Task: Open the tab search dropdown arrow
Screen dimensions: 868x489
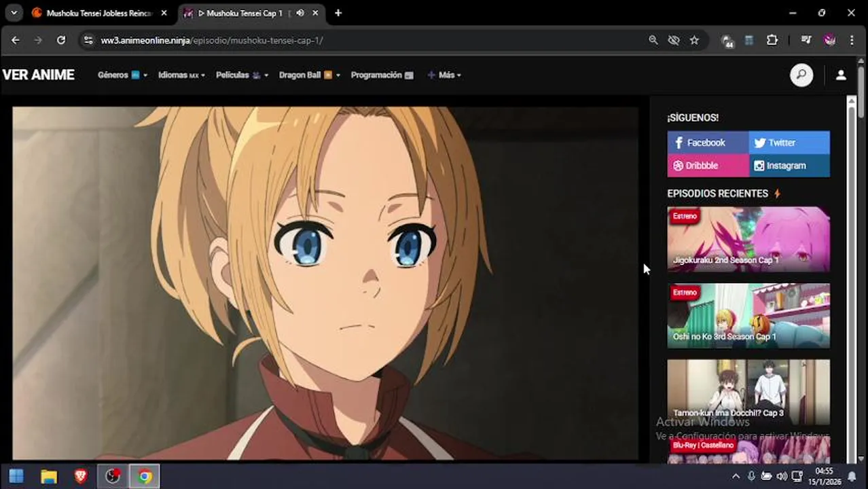Action: pos(14,13)
